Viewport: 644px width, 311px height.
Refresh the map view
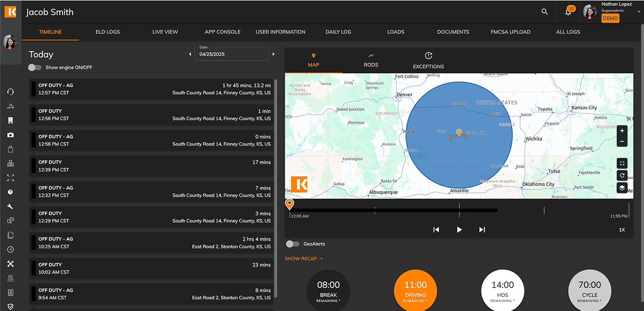point(622,176)
